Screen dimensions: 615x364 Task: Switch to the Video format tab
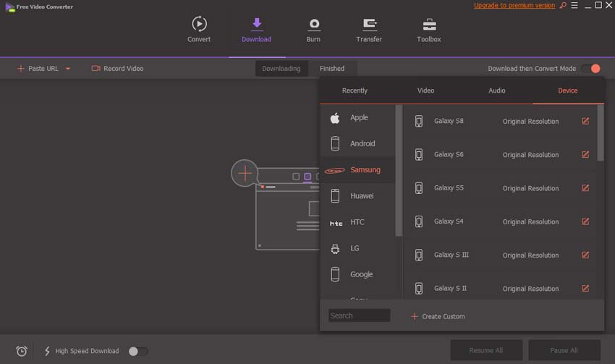[x=425, y=90]
